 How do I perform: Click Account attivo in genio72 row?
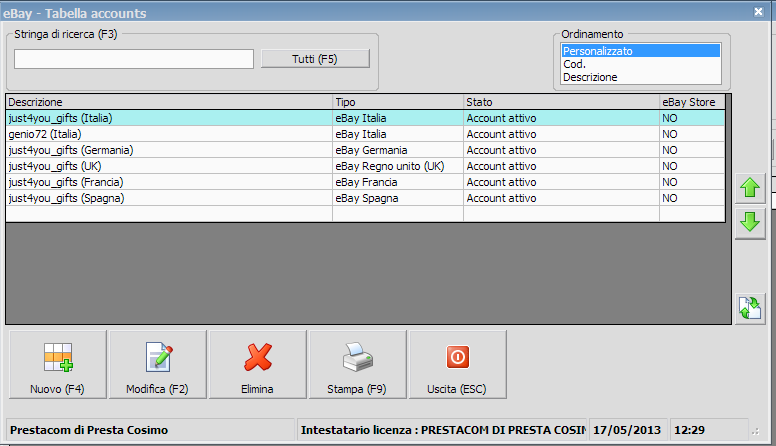coord(561,134)
